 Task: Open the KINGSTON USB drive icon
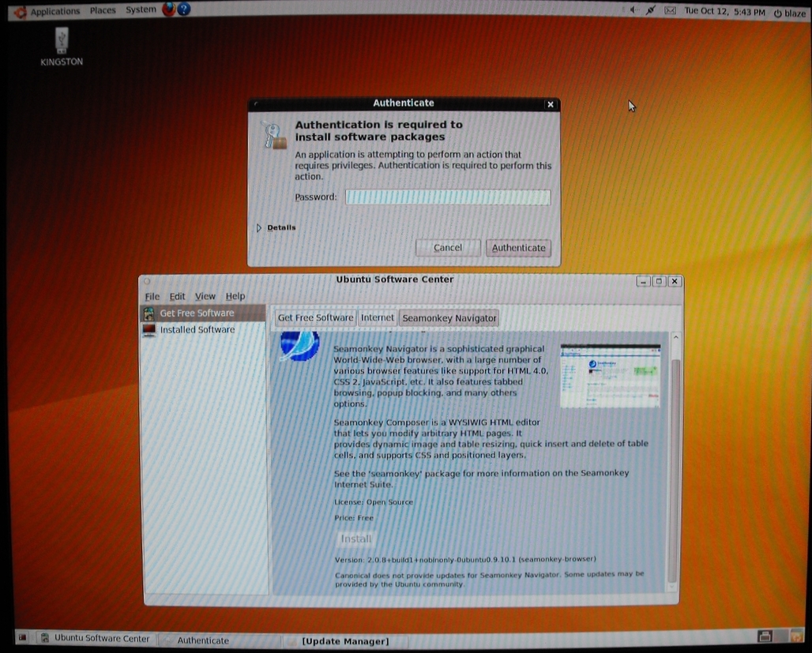point(62,42)
